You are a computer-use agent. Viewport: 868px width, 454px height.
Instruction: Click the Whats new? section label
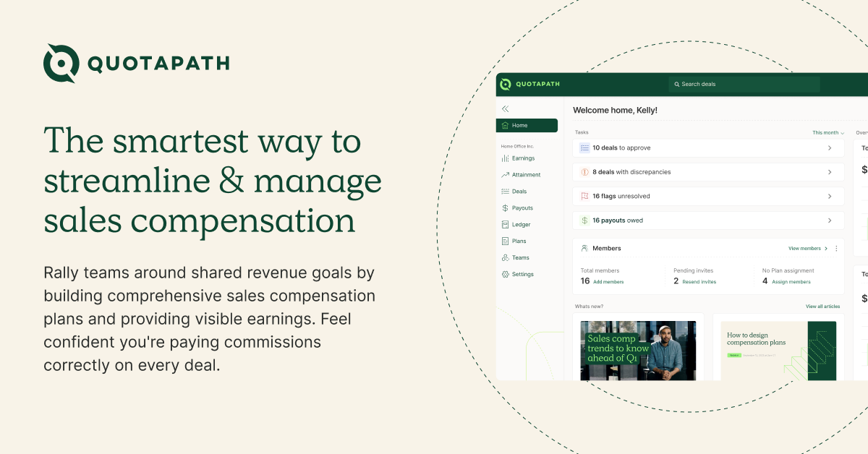589,307
